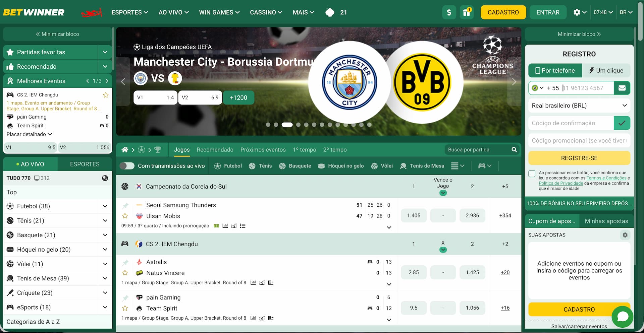This screenshot has width=644, height=333.
Task: Click the search magnifier in Busca por partida
Action: point(514,150)
